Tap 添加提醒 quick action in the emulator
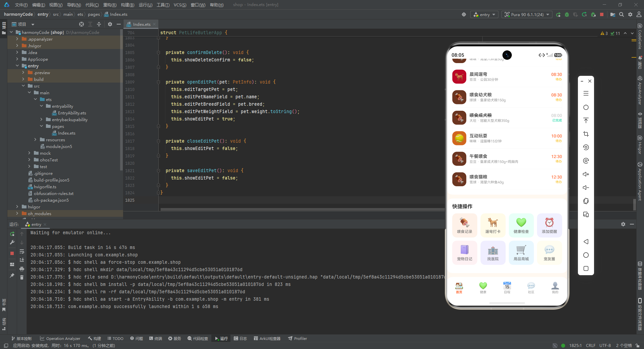The height and width of the screenshot is (349, 644). [549, 225]
